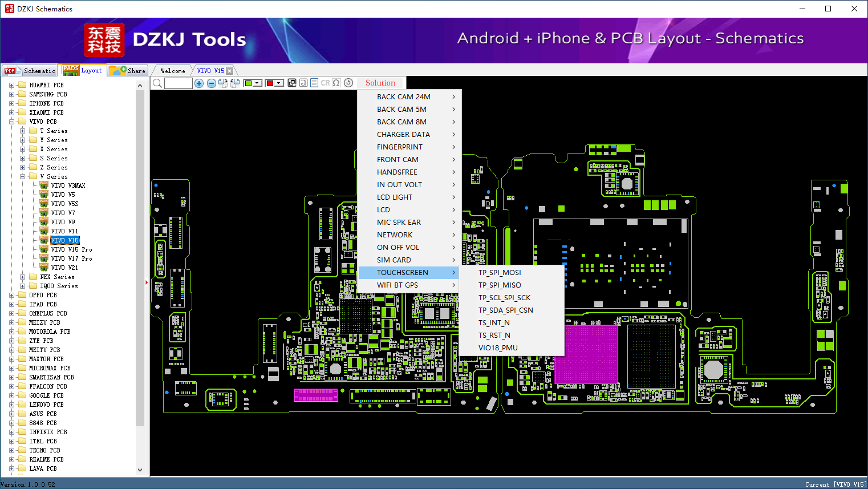Select TS_INT_N signal entry
The width and height of the screenshot is (868, 489).
512,323
